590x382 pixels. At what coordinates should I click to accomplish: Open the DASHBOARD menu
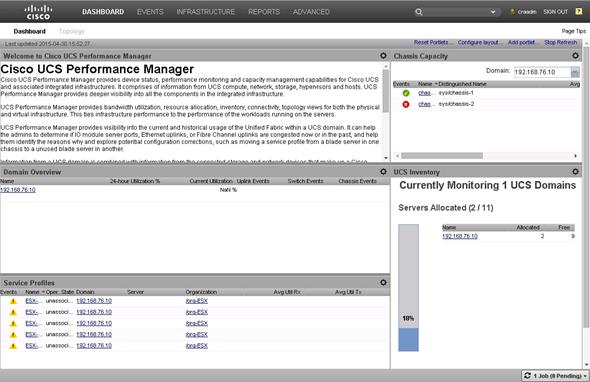[103, 12]
